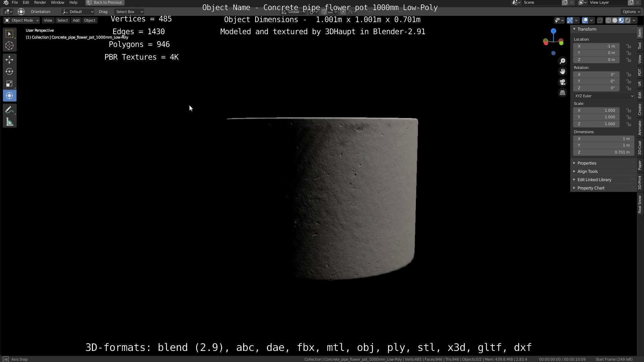Click the Z axis on navigation gizmo
Image resolution: width=644 pixels, height=362 pixels.
pyautogui.click(x=553, y=31)
